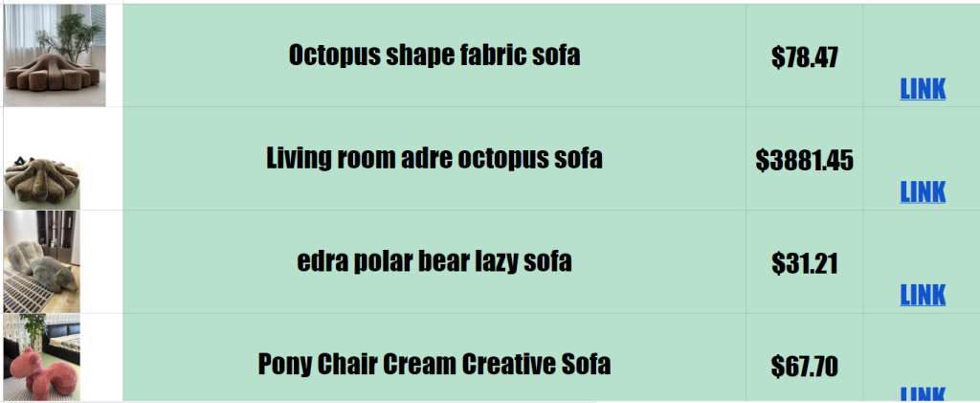Click the 'Living room adre octopus sofa' title

pos(434,158)
